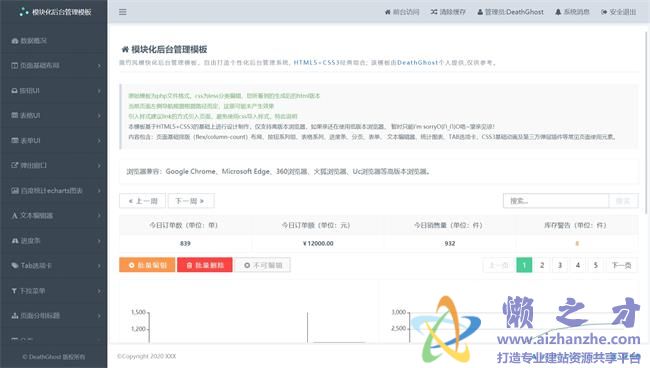650x368 pixels.
Task: Click the search button beside the search box
Action: point(623,201)
